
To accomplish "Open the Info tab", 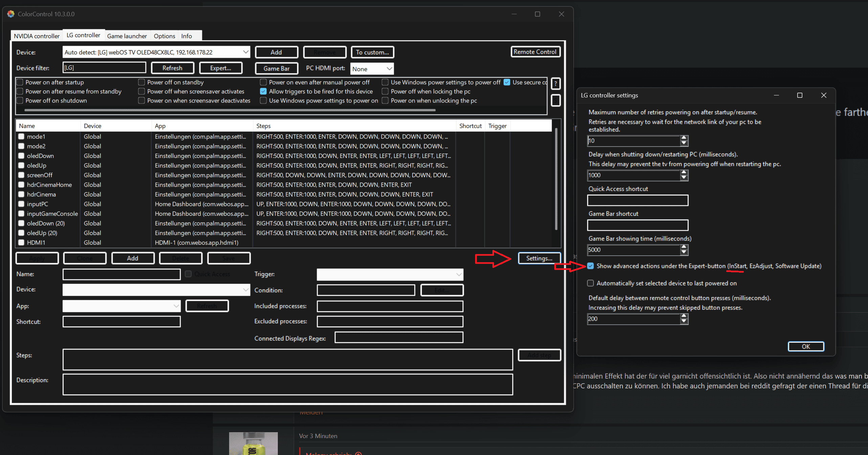I will [x=186, y=36].
